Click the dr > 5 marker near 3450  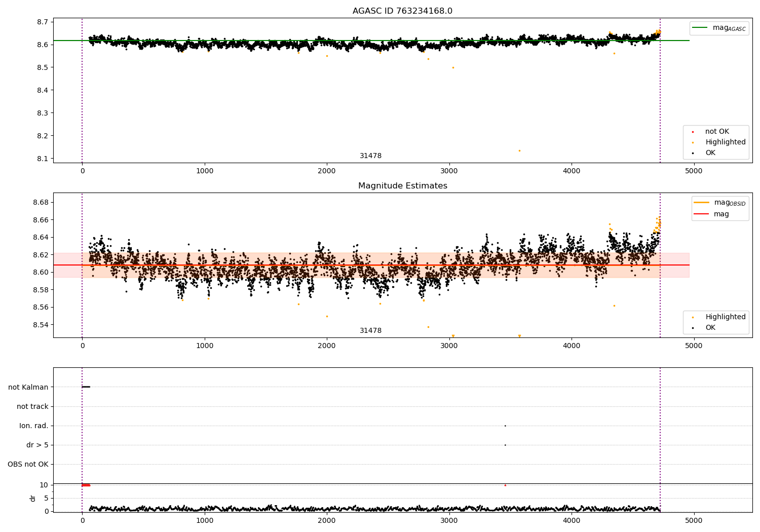505,445
